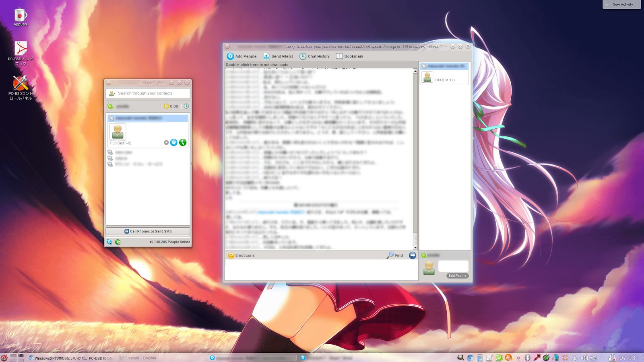Click the Skype menu icon in contacts footer
644x362 pixels.
(x=109, y=242)
